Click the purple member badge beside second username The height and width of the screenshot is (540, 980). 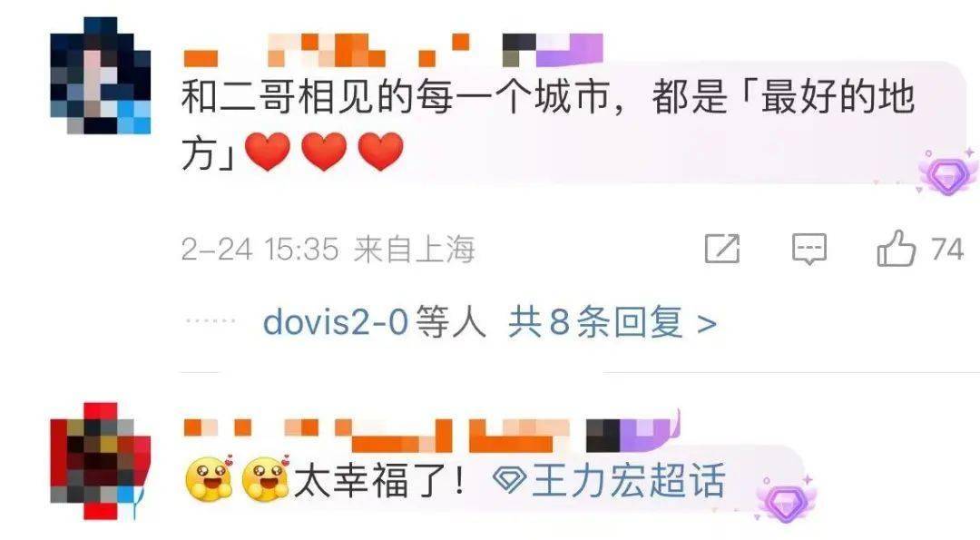(632, 431)
